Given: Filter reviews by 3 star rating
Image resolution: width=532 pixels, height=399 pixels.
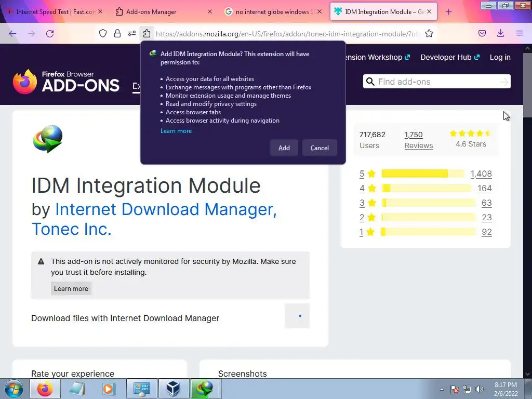Looking at the screenshot, I should (x=368, y=203).
